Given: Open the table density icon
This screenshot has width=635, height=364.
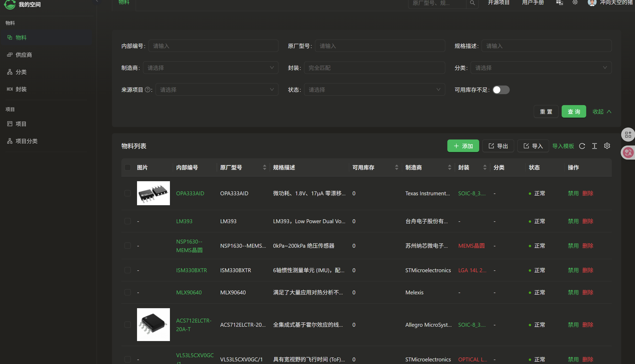Looking at the screenshot, I should [595, 146].
